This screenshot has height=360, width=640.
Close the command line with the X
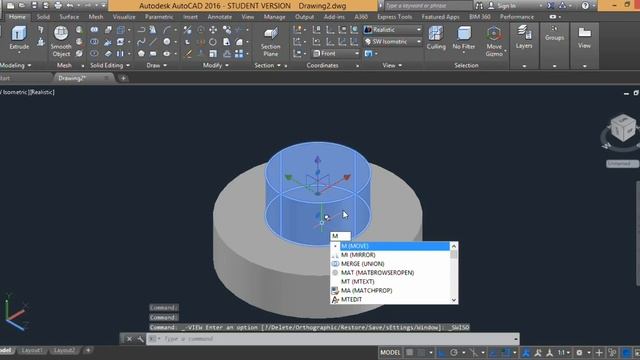[x=129, y=339]
